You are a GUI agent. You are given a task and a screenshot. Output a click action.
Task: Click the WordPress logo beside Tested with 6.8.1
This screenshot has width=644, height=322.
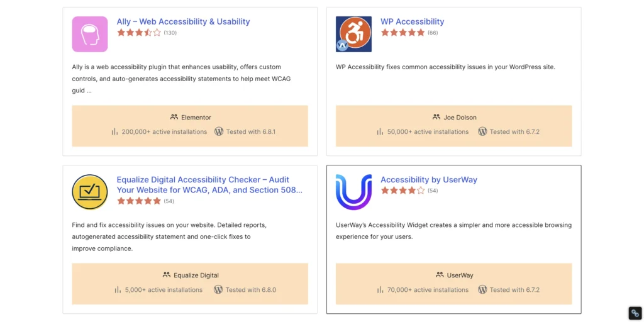pyautogui.click(x=219, y=132)
